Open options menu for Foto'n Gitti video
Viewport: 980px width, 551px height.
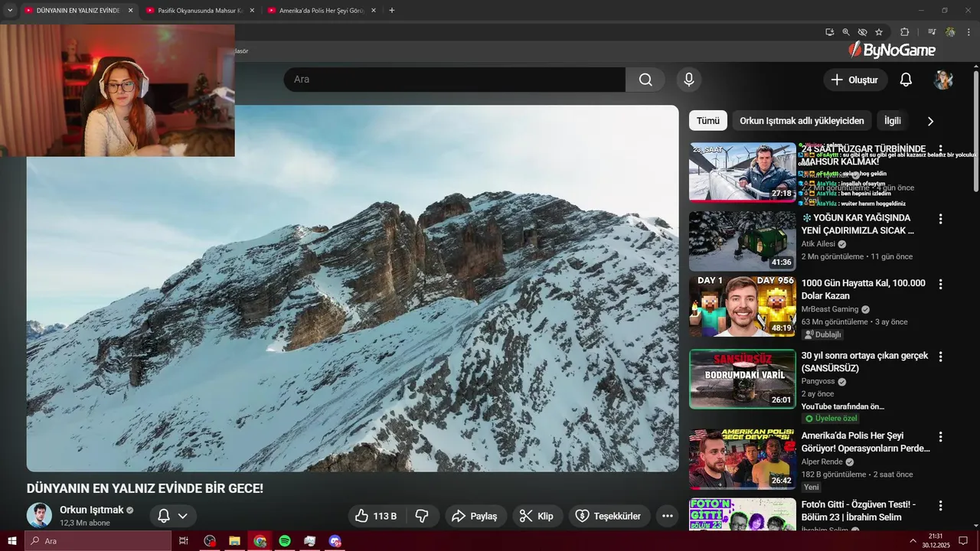point(941,506)
